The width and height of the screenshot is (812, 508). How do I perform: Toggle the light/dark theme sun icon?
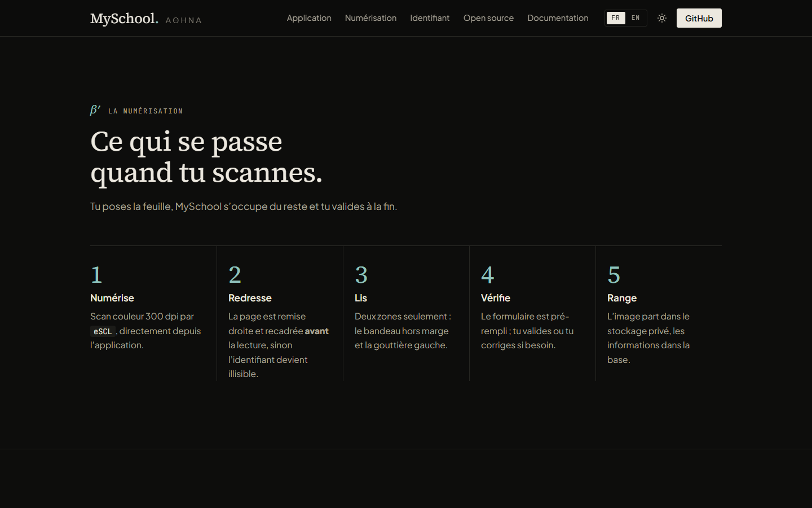pyautogui.click(x=662, y=18)
